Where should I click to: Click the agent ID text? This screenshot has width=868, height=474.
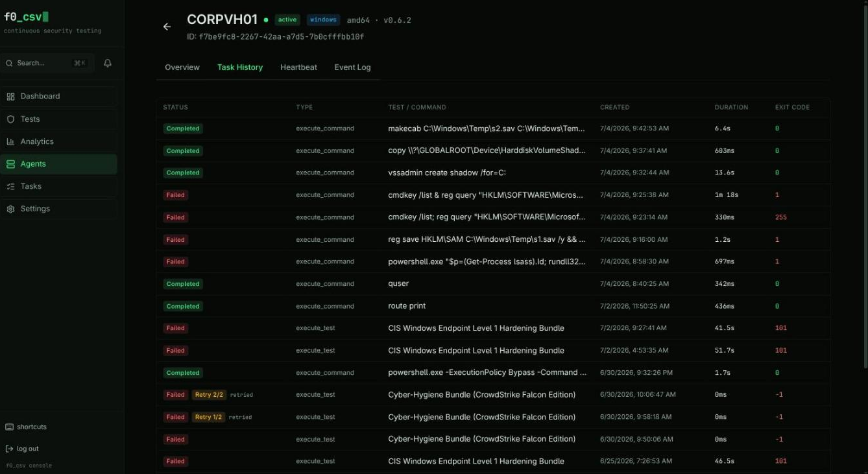click(276, 37)
